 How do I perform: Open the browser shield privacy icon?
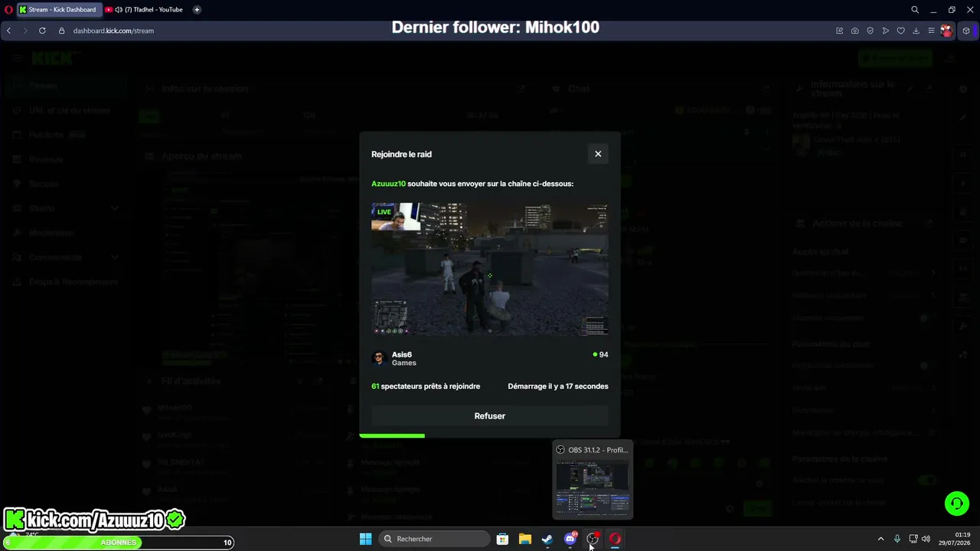[870, 31]
